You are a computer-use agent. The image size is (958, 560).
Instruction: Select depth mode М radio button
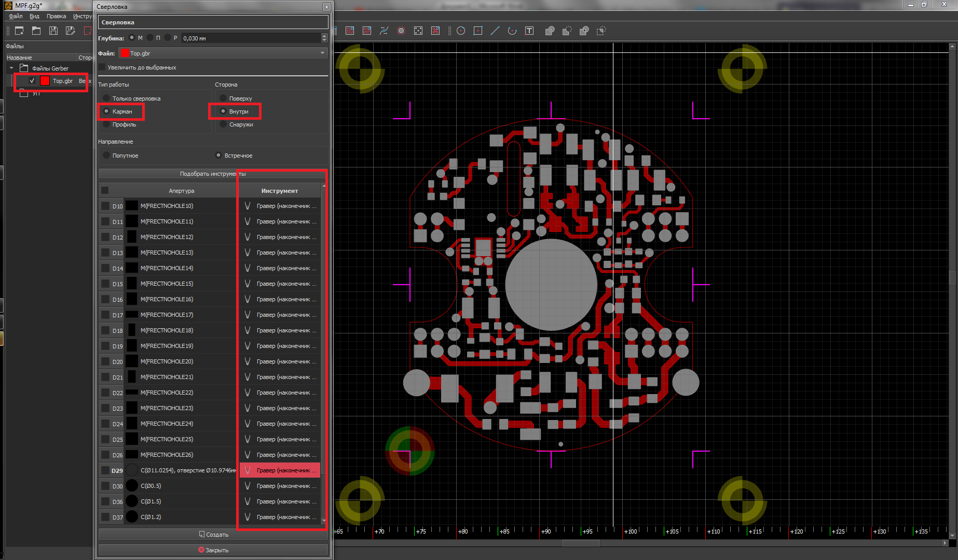coord(132,38)
